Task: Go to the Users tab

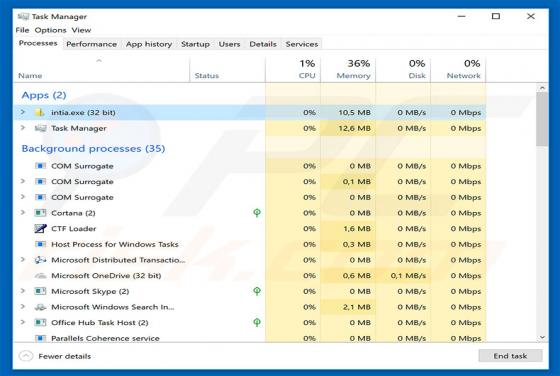Action: 229,44
